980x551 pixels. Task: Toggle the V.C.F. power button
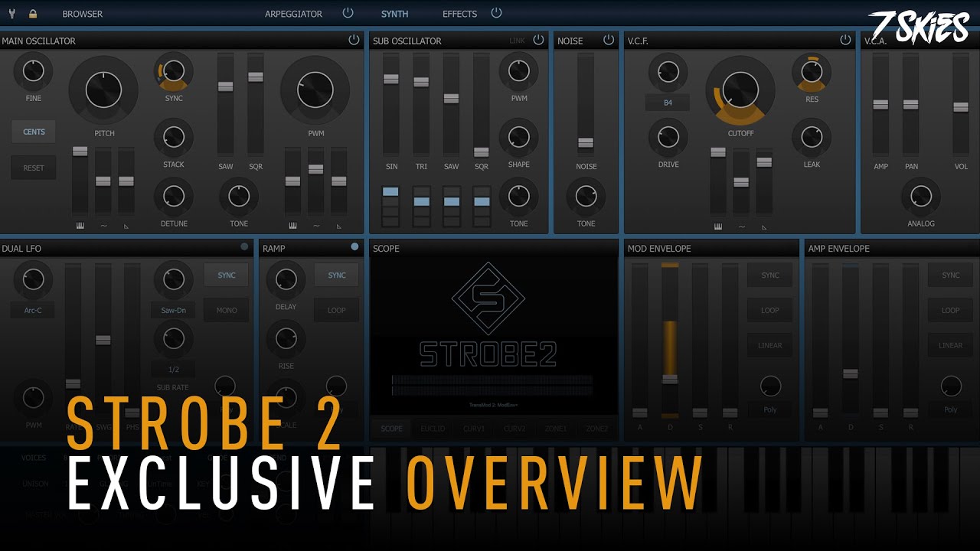[845, 40]
